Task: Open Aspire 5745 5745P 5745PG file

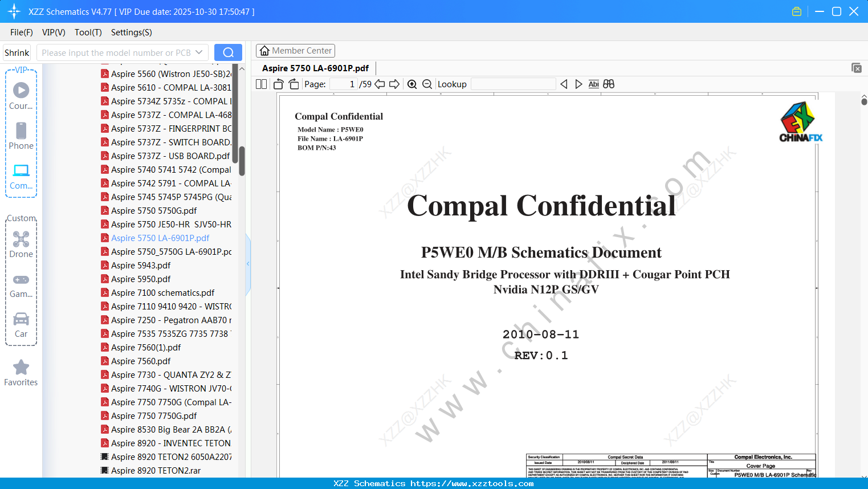Action: tap(166, 197)
